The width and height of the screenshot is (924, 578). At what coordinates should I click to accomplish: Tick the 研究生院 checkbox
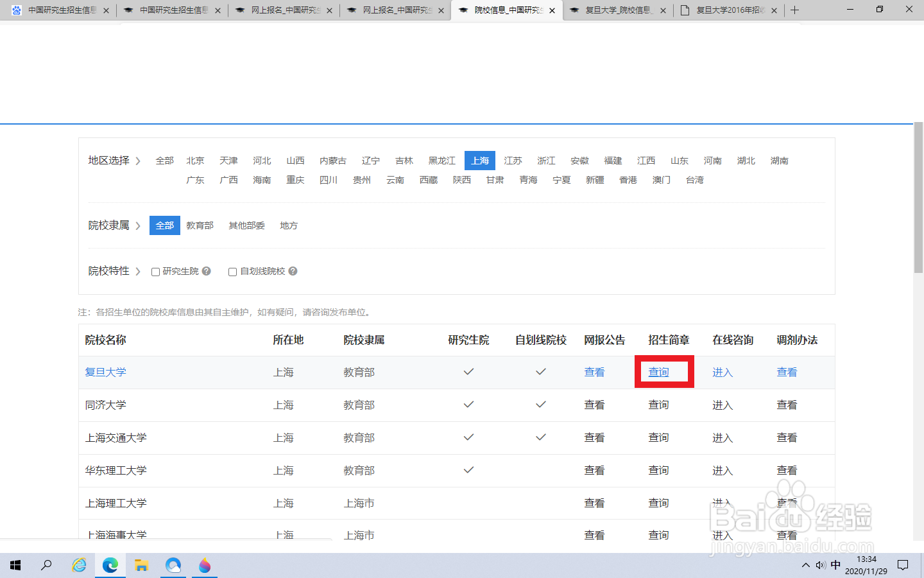pos(155,272)
